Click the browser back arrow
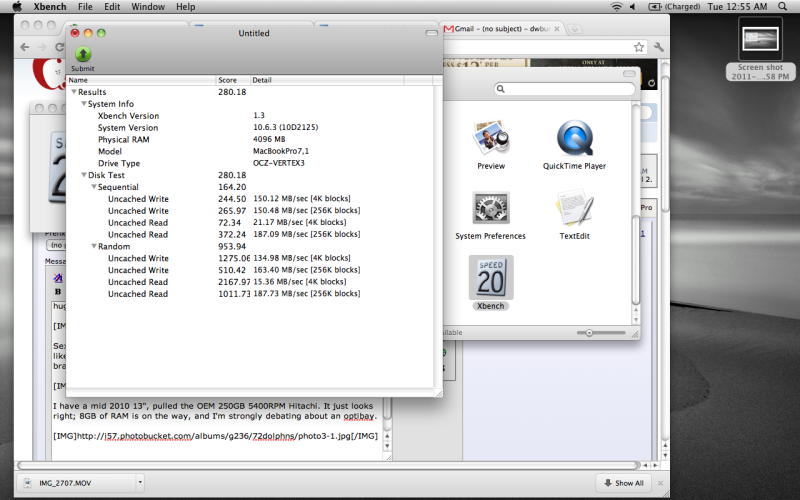The height and width of the screenshot is (500, 800). tap(24, 47)
